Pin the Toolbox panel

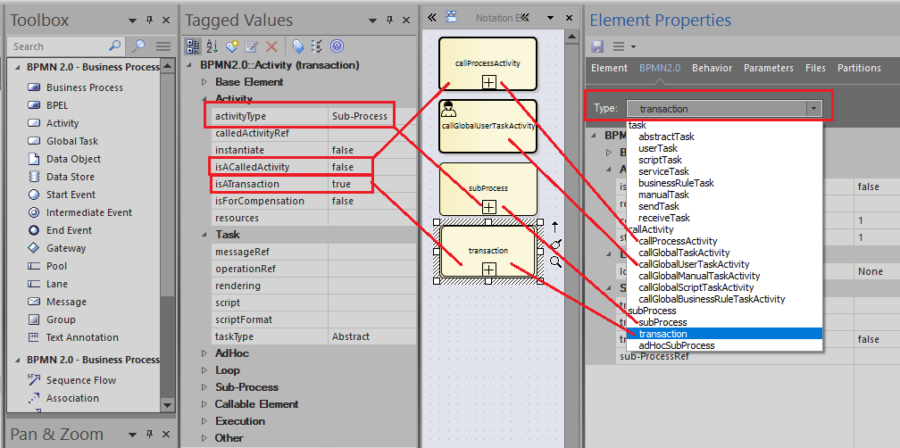(149, 20)
